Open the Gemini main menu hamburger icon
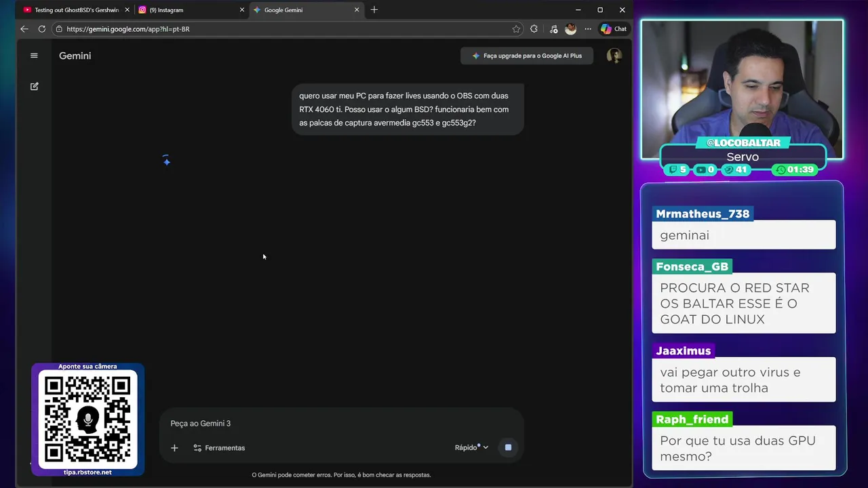Image resolution: width=868 pixels, height=488 pixels. 34,56
